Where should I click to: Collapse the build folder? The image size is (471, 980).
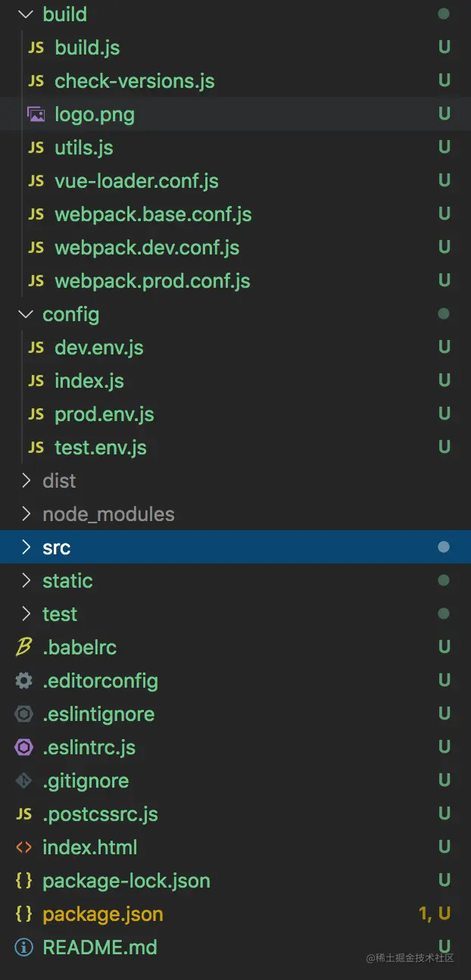(27, 14)
